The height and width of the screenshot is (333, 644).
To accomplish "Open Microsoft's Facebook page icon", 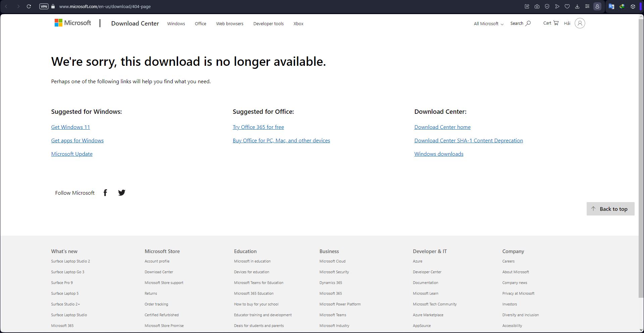I will [105, 193].
